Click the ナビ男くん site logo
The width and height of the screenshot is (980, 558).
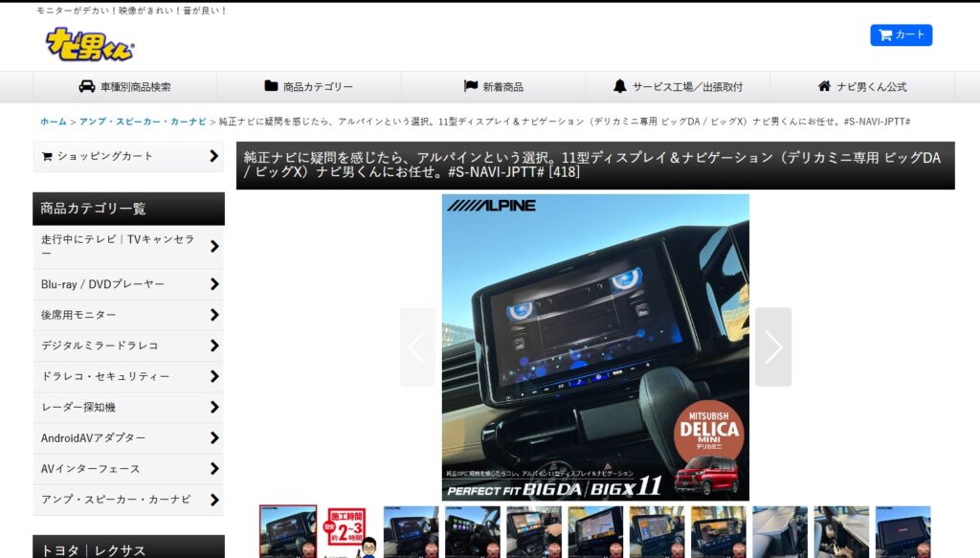[89, 44]
